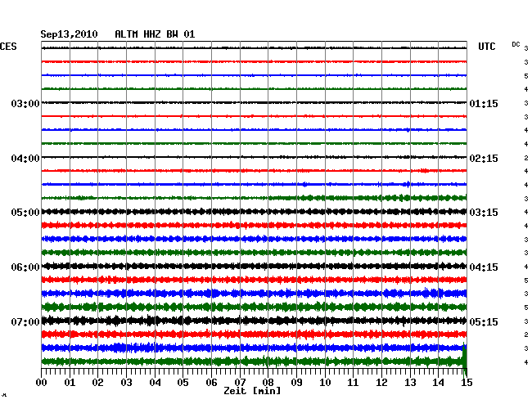Select minute label 11 on time axis
This screenshot has height=404, width=532.
pyautogui.click(x=353, y=382)
